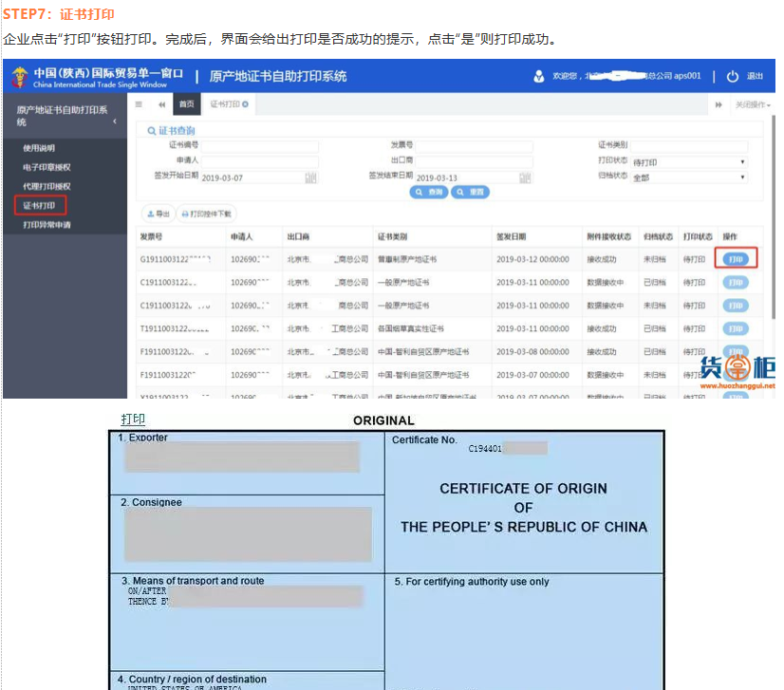
Task: Click the 导出 export button
Action: click(159, 214)
